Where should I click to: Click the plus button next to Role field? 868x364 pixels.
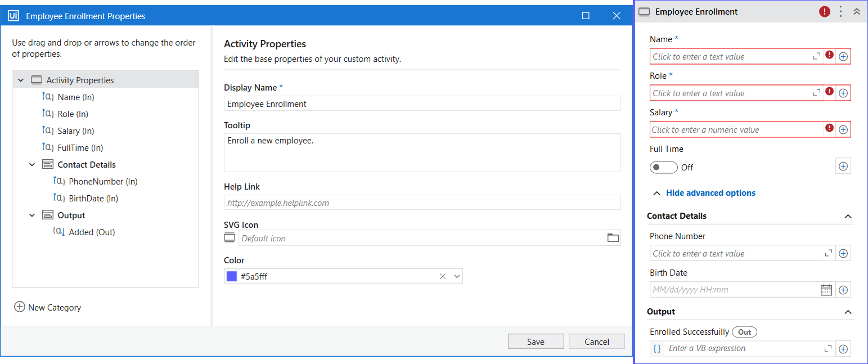pyautogui.click(x=843, y=93)
